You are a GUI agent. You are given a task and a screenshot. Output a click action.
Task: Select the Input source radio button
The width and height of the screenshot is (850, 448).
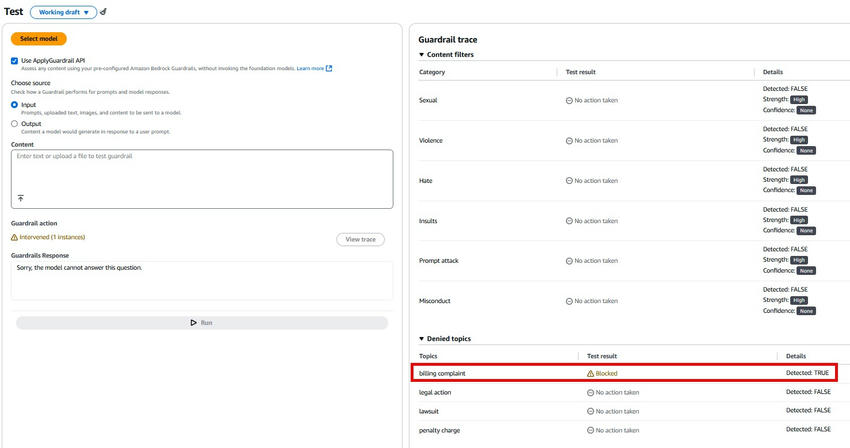tap(15, 104)
